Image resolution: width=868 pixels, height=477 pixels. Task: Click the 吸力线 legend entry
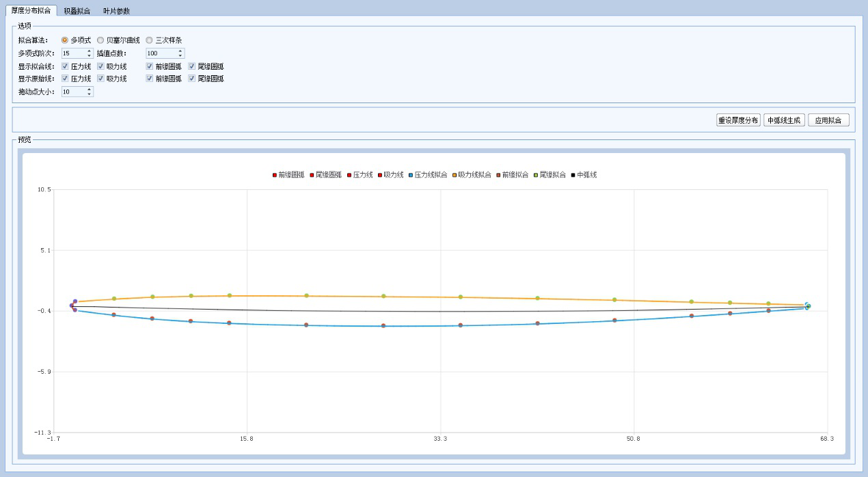coord(391,175)
